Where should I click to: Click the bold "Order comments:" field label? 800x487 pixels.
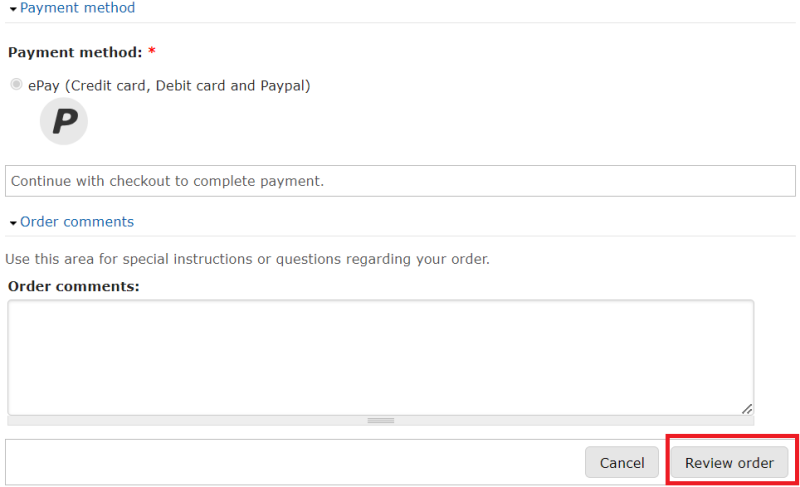pyautogui.click(x=73, y=287)
